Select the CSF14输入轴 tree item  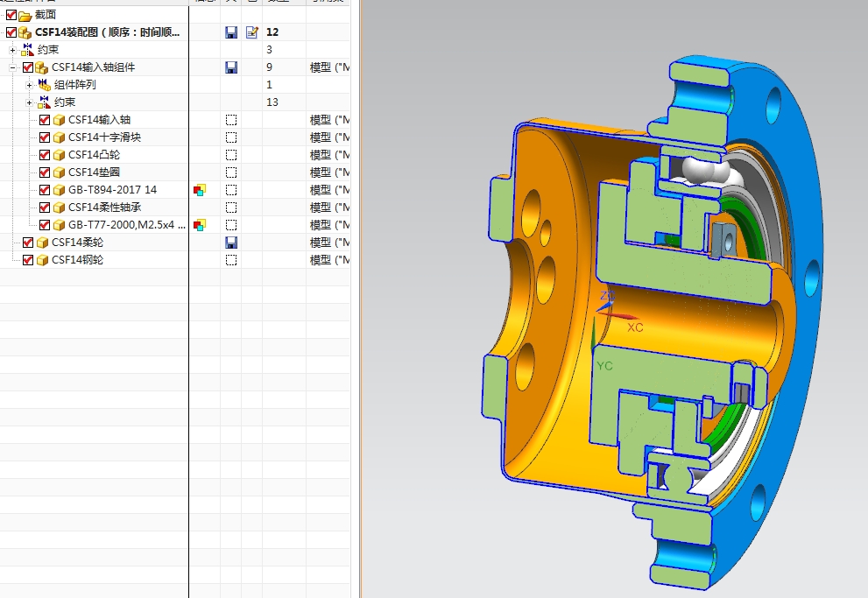[x=99, y=120]
